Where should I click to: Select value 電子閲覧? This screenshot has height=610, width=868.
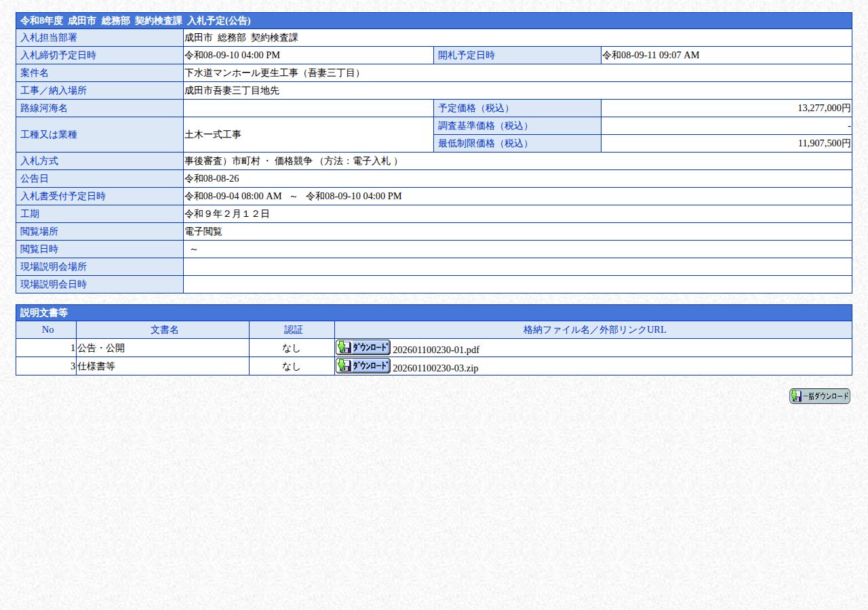coord(203,232)
